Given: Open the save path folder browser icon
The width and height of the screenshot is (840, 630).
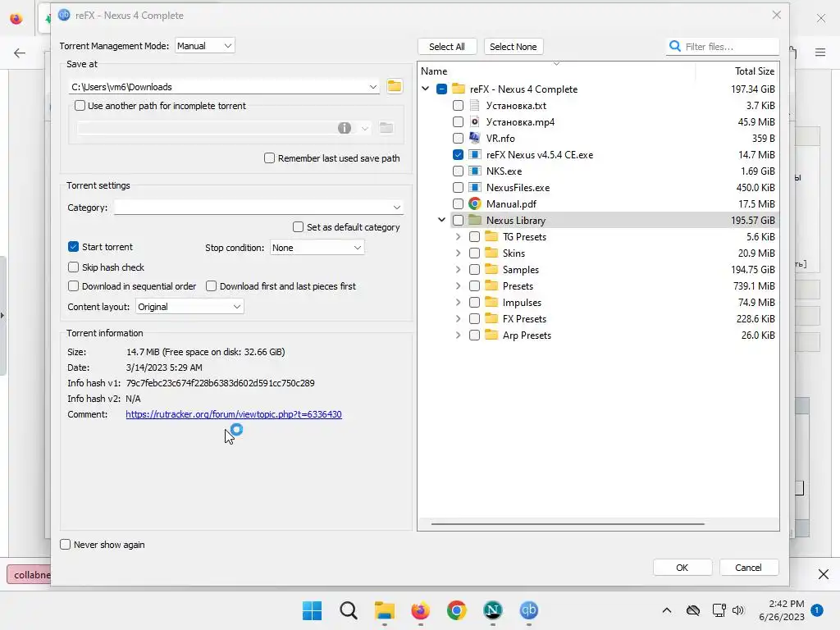Looking at the screenshot, I should coord(395,86).
